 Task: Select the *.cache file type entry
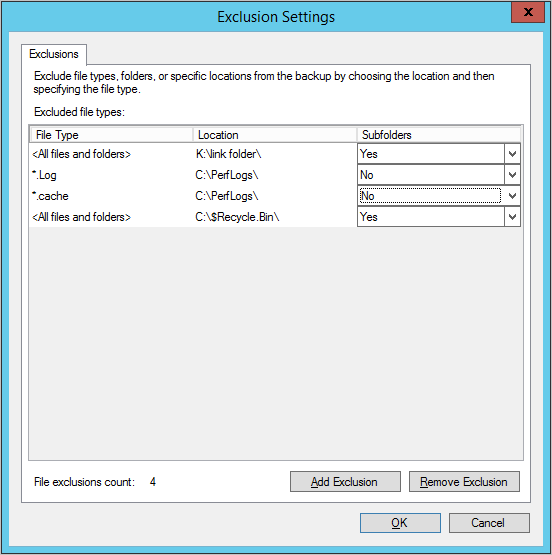tap(50, 196)
